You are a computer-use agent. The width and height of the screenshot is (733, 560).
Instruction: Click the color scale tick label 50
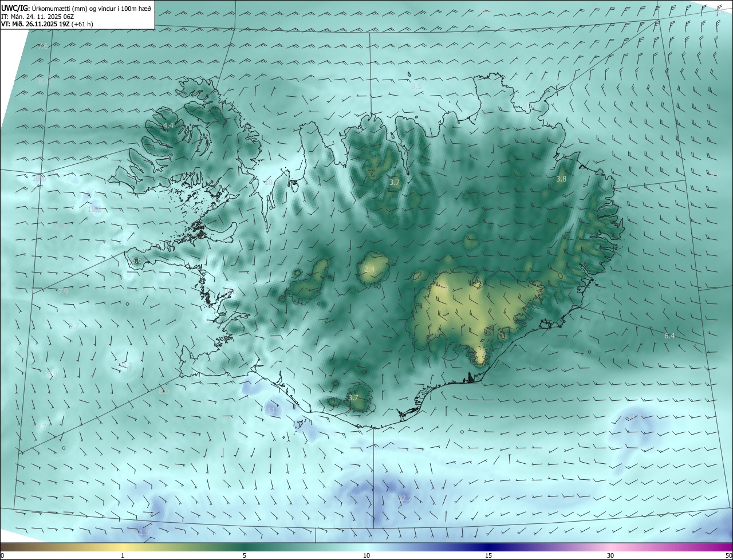pos(728,555)
